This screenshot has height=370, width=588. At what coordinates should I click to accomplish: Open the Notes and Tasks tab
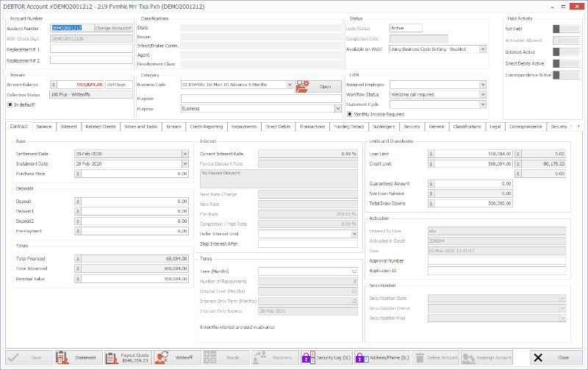[x=141, y=127]
